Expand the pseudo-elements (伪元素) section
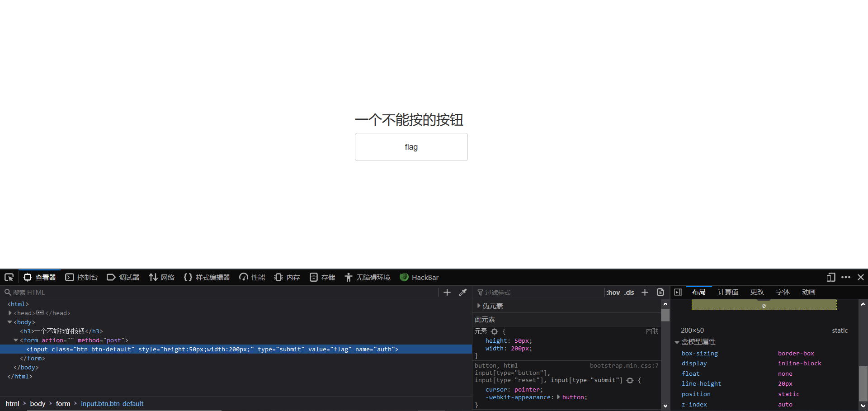 (x=479, y=306)
